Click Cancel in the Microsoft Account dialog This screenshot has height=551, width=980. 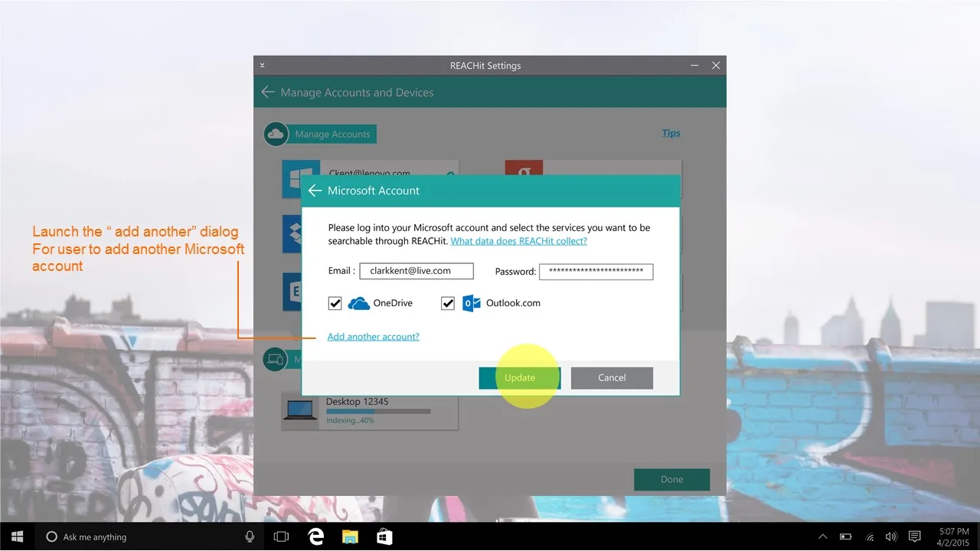pyautogui.click(x=612, y=378)
